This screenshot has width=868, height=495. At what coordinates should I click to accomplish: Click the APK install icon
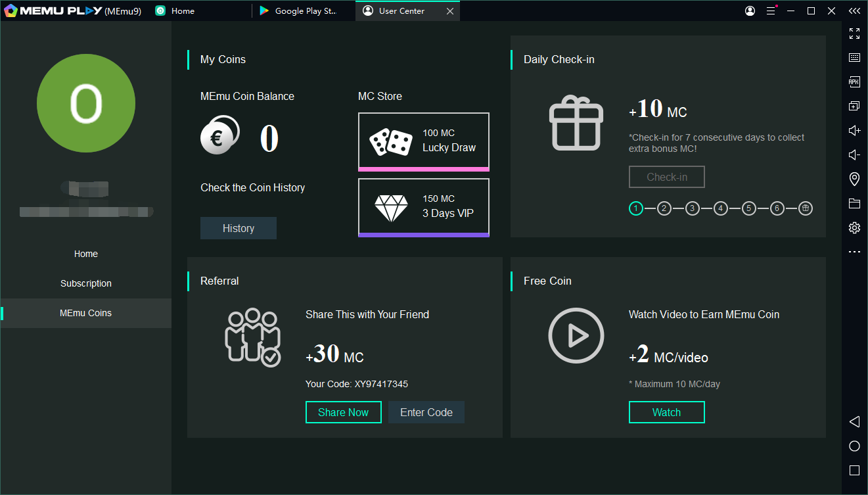pyautogui.click(x=854, y=82)
